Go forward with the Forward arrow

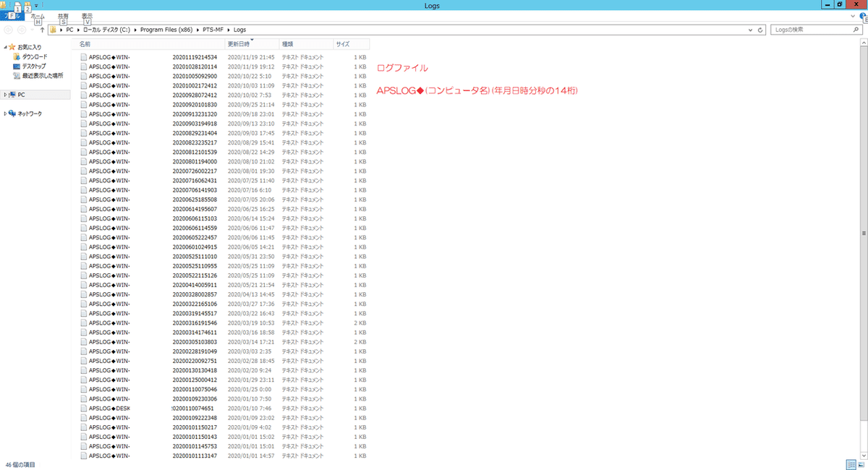pyautogui.click(x=22, y=30)
